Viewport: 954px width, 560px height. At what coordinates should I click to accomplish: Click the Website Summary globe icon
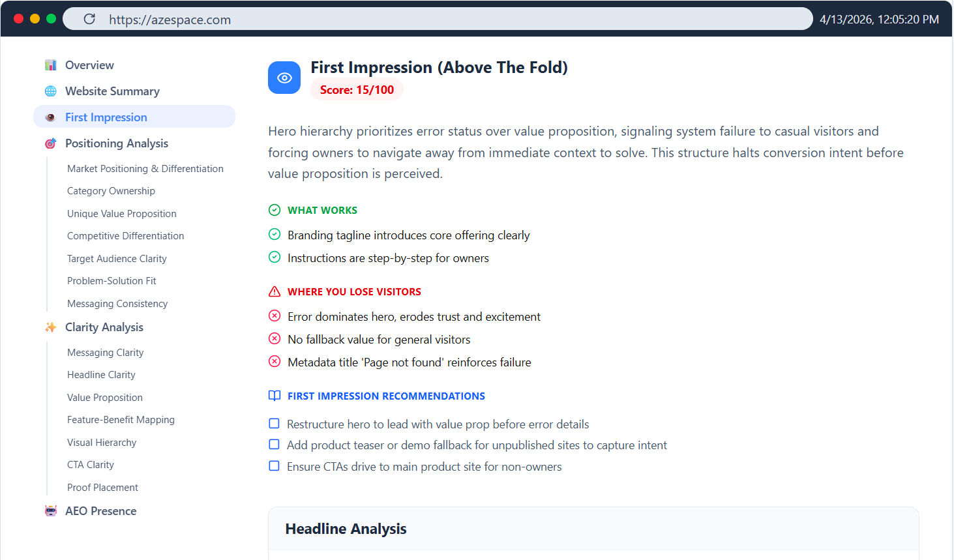point(51,91)
